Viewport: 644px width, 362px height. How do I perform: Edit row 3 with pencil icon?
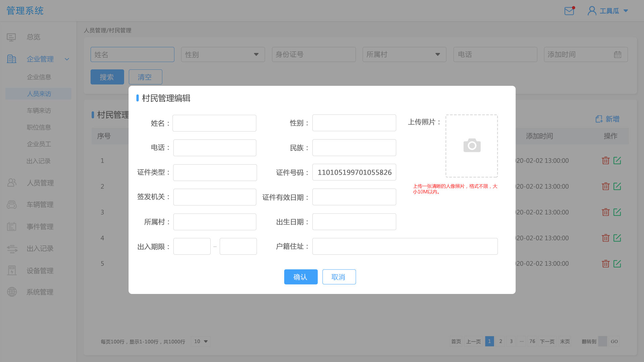tap(617, 212)
